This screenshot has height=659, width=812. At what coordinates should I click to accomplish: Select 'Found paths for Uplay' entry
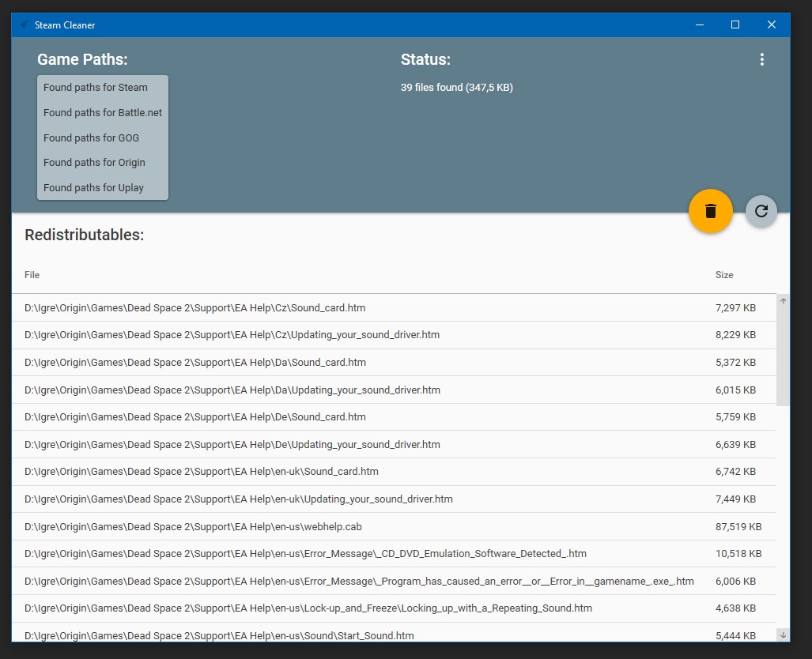coord(103,187)
